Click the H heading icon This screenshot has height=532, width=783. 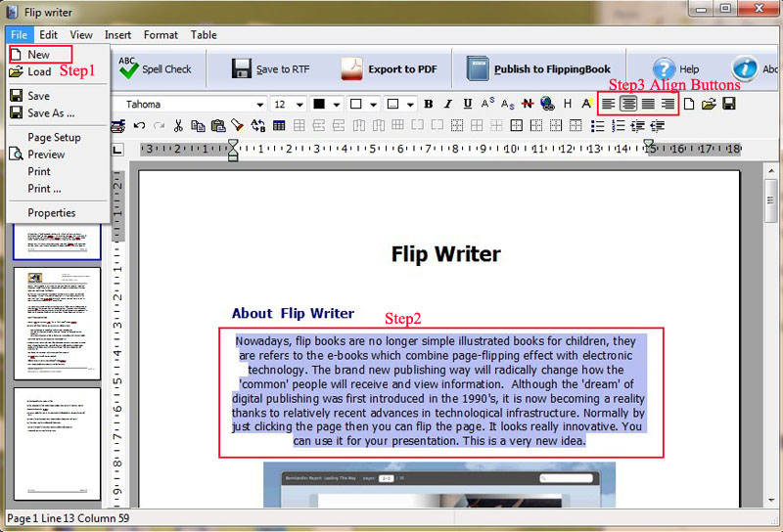click(x=568, y=104)
